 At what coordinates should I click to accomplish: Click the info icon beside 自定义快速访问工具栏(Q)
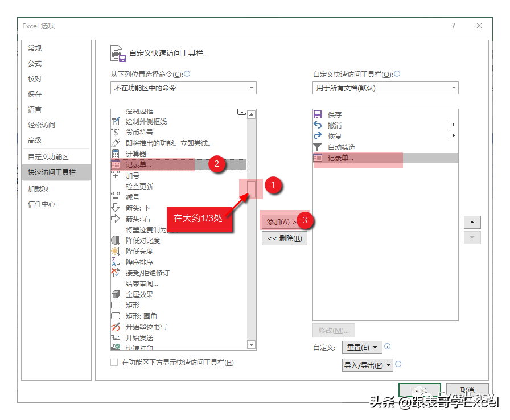[397, 74]
